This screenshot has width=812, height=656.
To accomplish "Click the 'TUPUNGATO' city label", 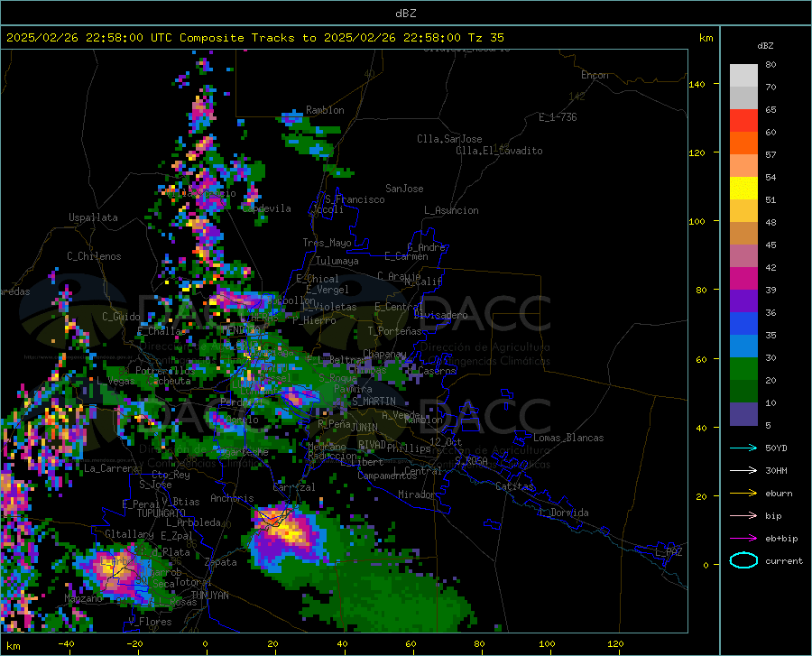I will [161, 513].
